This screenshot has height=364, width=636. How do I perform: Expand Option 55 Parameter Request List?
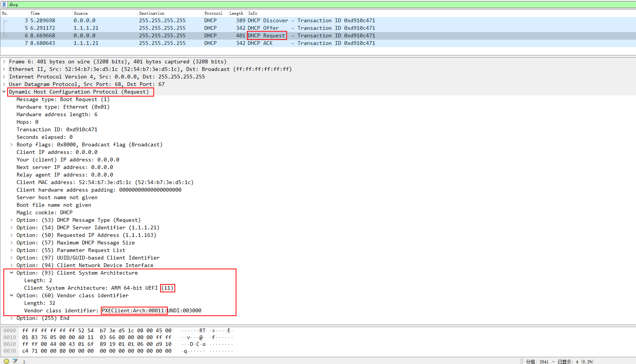[12, 250]
